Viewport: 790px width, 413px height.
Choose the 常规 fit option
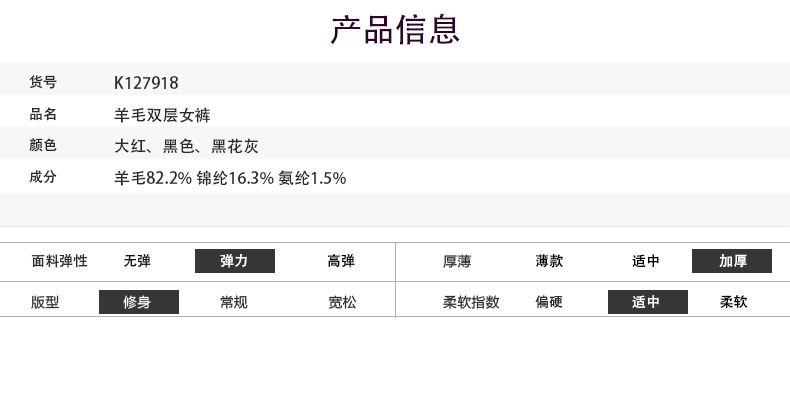point(234,302)
